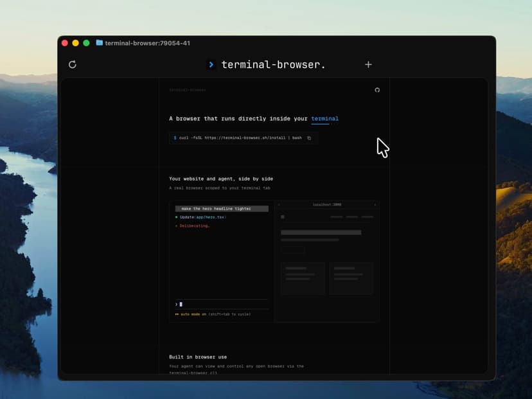The width and height of the screenshot is (532, 399).
Task: Click the folder icon in the title bar
Action: point(100,43)
